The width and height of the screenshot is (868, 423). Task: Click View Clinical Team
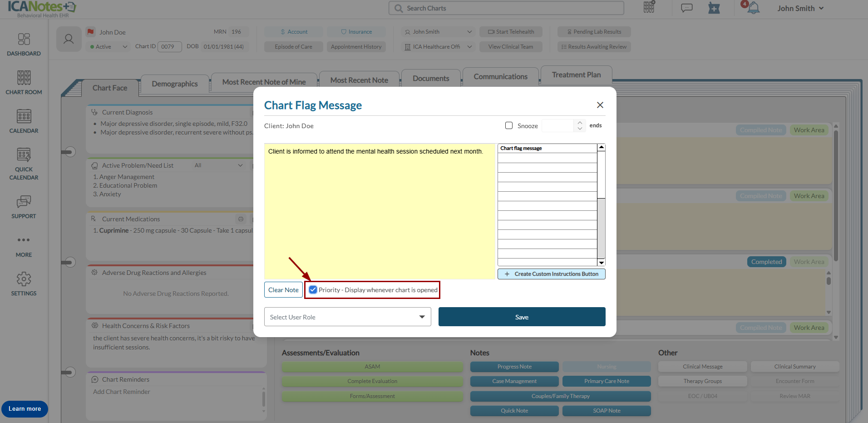511,47
